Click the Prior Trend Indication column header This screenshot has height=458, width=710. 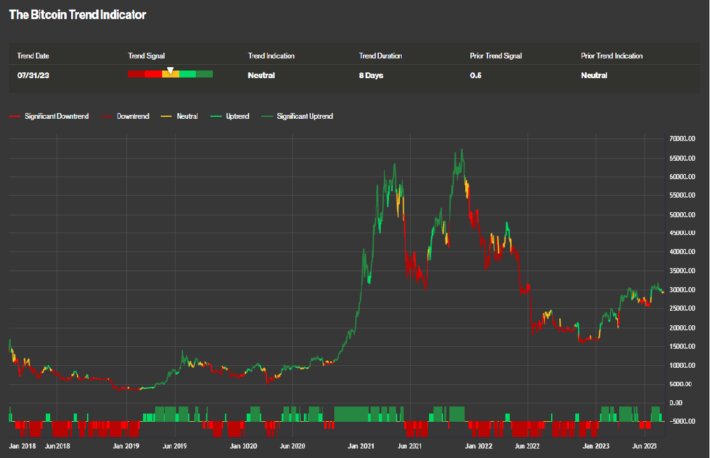click(612, 56)
